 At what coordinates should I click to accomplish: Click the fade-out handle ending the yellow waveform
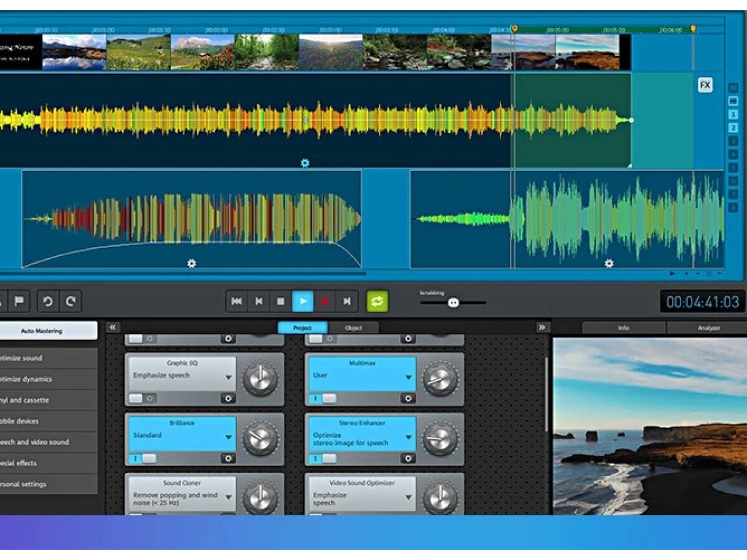point(631,120)
